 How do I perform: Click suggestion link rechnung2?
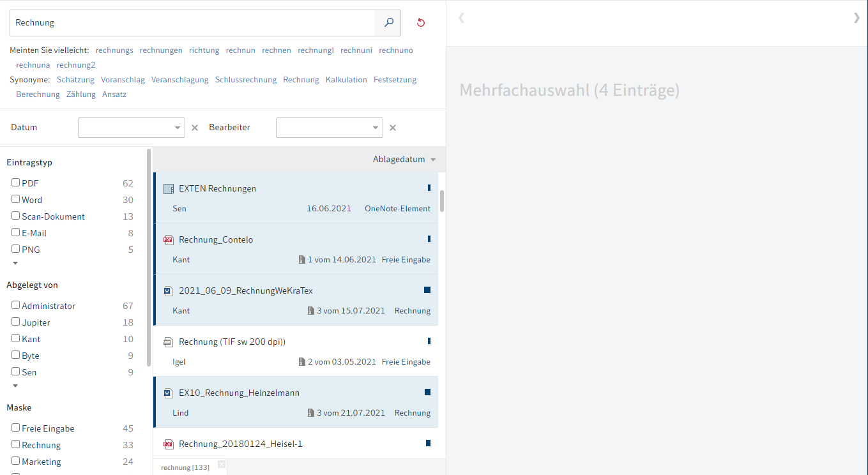(x=75, y=65)
